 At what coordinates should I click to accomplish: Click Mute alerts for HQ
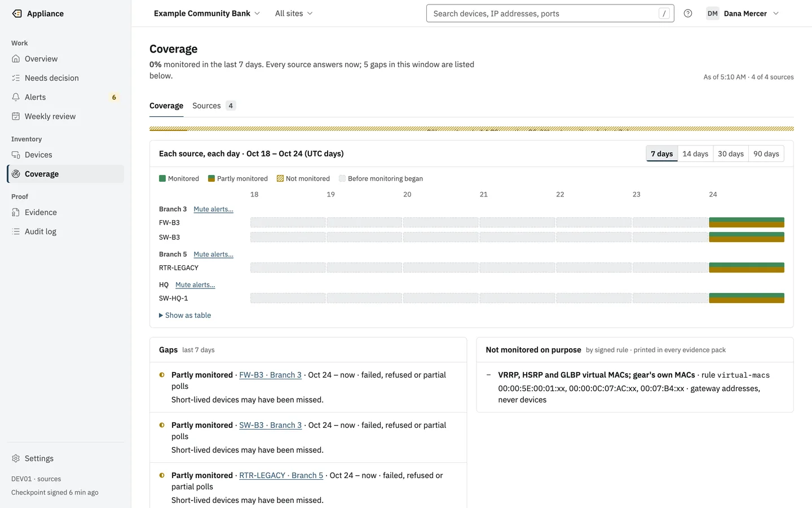point(195,284)
